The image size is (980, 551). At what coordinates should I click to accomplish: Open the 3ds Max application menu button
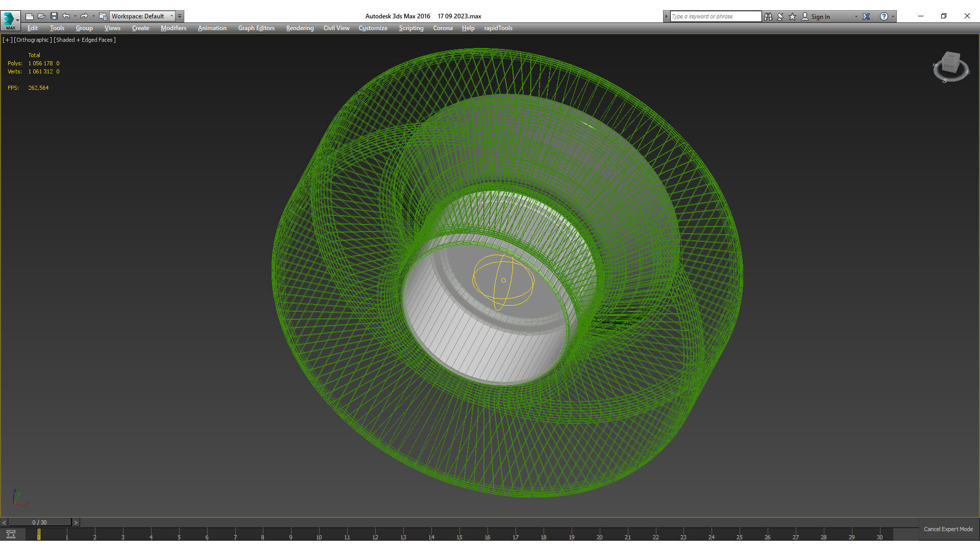(10, 21)
